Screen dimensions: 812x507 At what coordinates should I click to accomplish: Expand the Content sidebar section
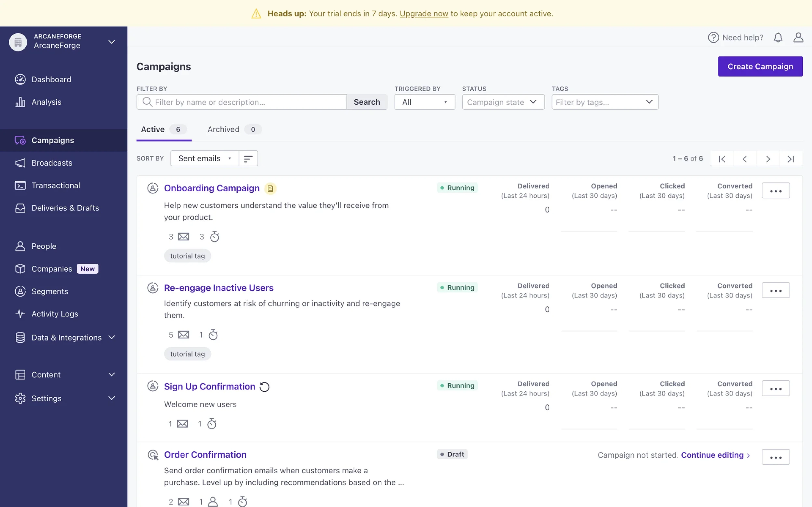coord(112,374)
